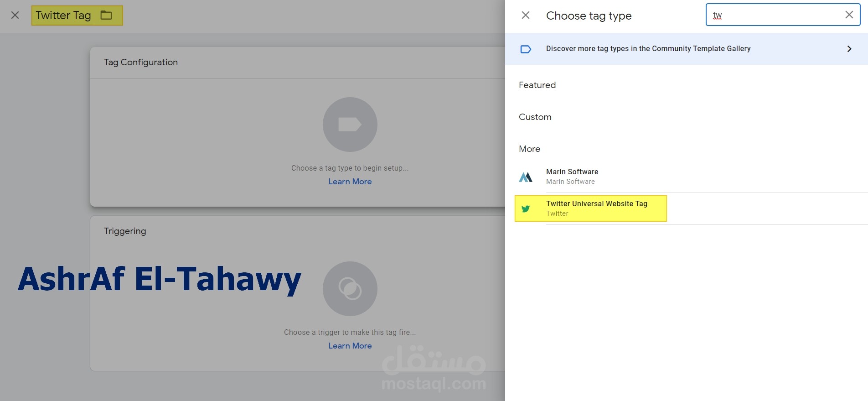Click the Featured section label

537,85
